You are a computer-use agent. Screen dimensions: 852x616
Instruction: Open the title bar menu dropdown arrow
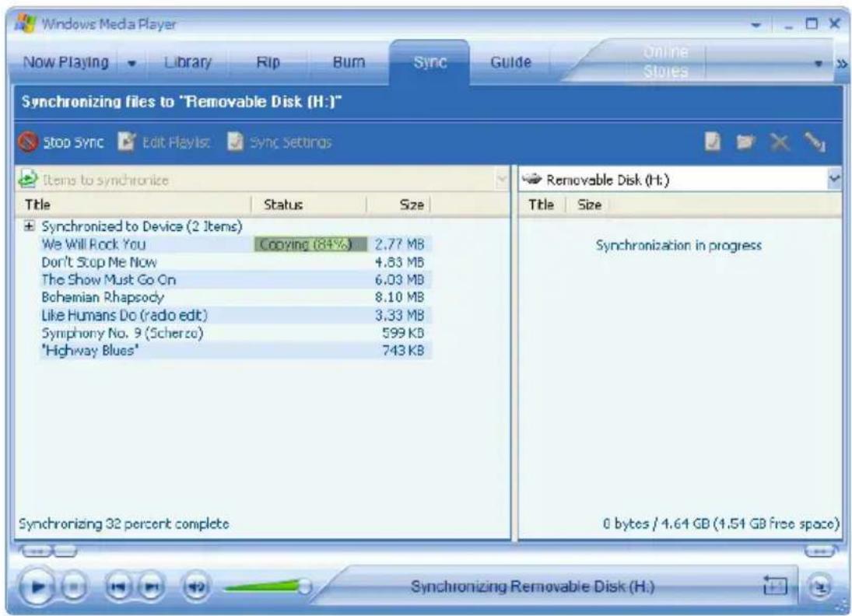pos(756,24)
